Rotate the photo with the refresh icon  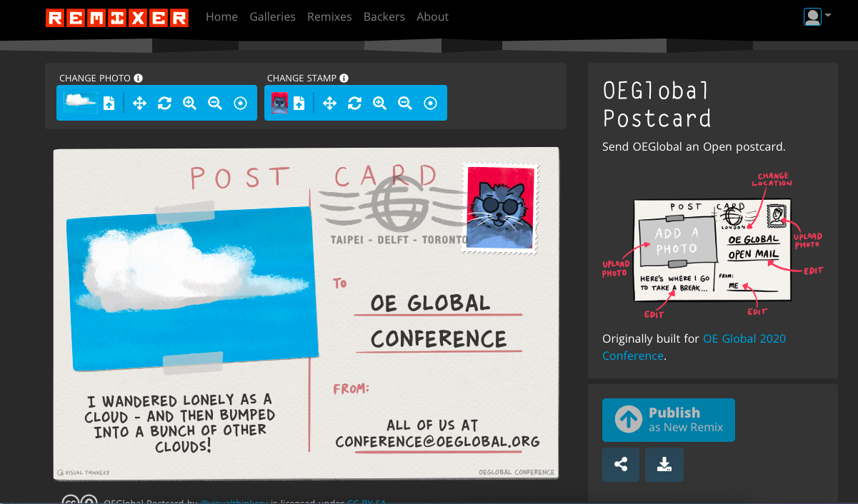[x=165, y=104]
